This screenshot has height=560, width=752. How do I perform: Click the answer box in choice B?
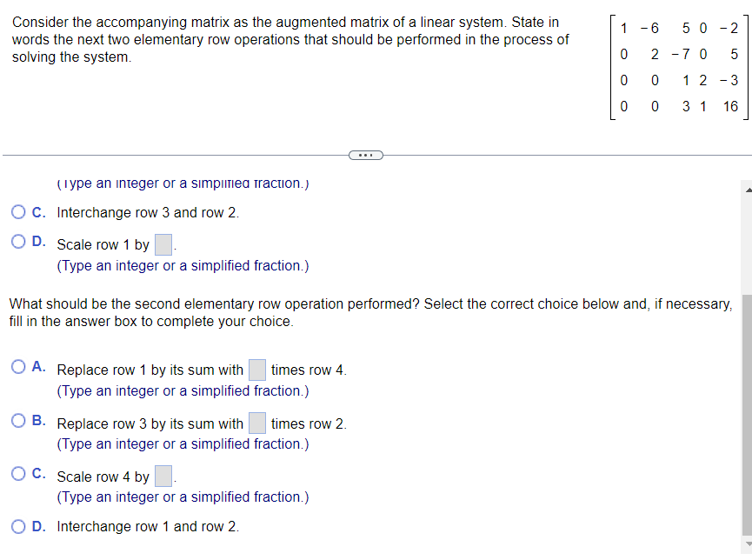coord(257,423)
